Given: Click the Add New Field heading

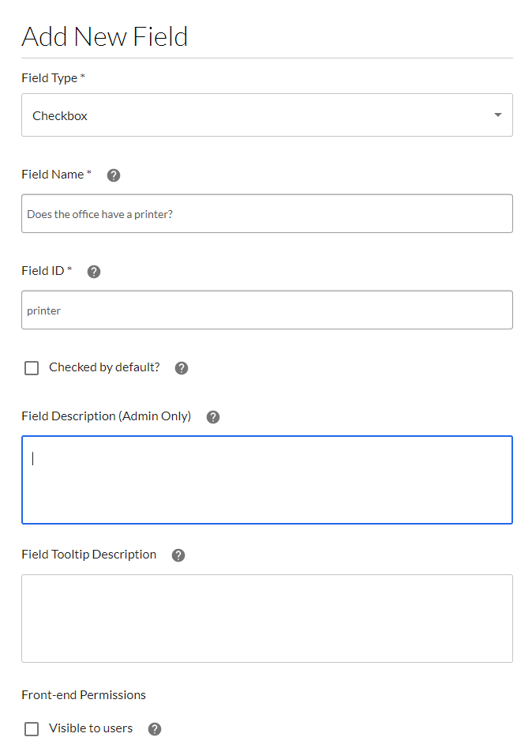Looking at the screenshot, I should pyautogui.click(x=104, y=36).
